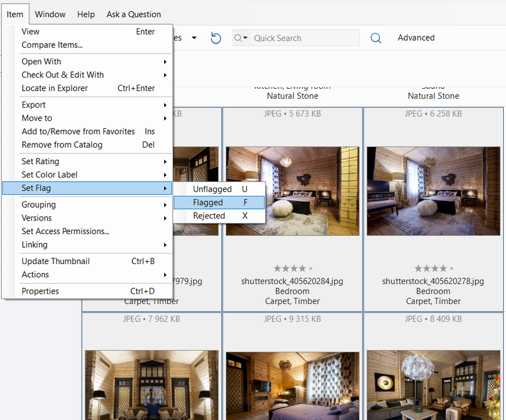The image size is (506, 420).
Task: Open the Quick Search options magnifier dropdown
Action: [241, 38]
